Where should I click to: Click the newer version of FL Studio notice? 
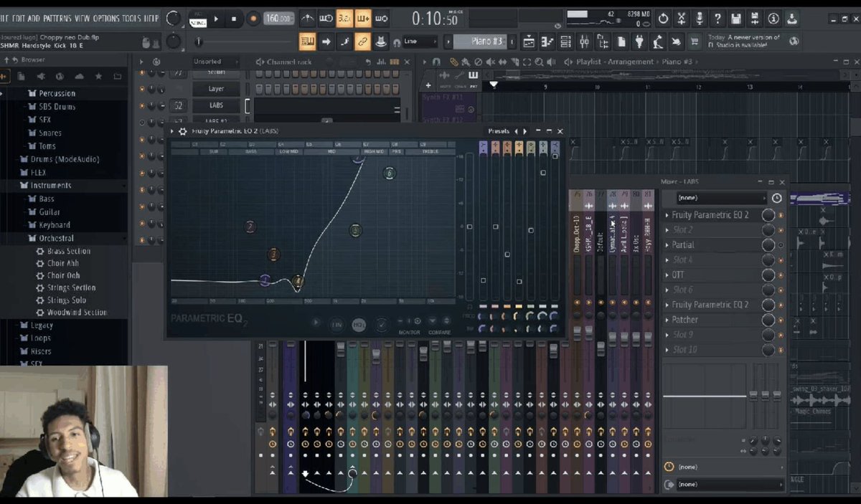coord(744,42)
